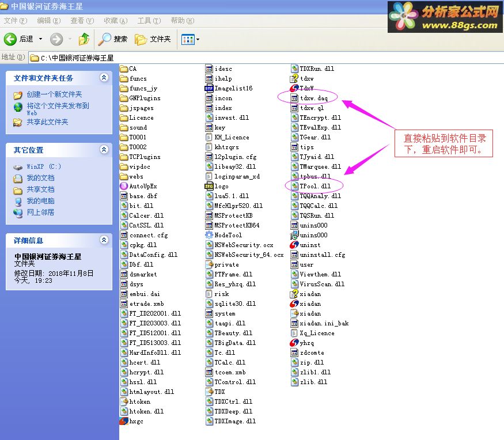Screen dimensions: 504x440
Task: Toggle the Folders (文件夹) pane button
Action: 153,39
